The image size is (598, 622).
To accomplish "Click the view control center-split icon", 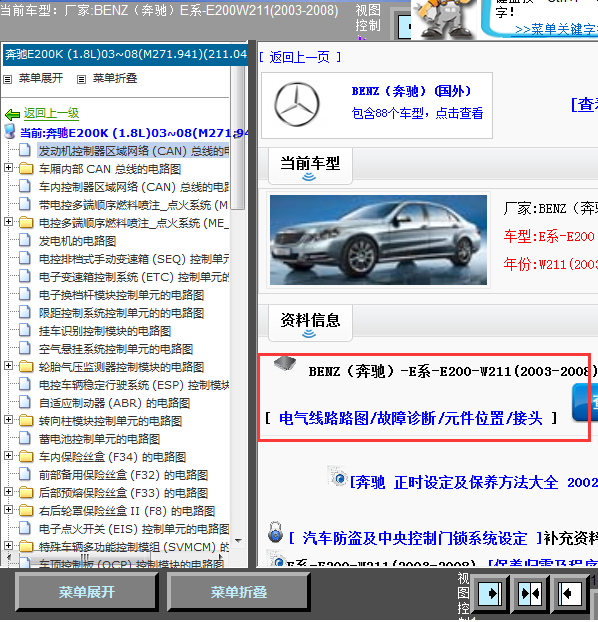I will [x=530, y=594].
